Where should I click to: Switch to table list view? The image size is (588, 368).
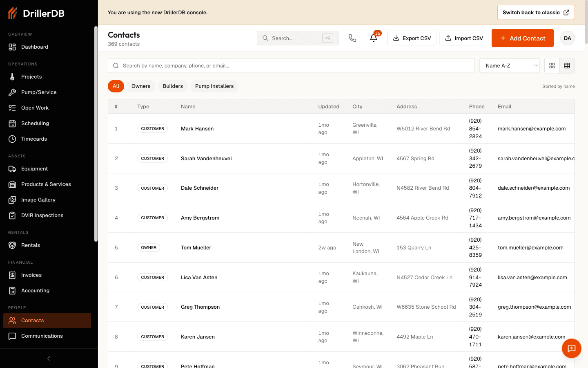pos(567,65)
